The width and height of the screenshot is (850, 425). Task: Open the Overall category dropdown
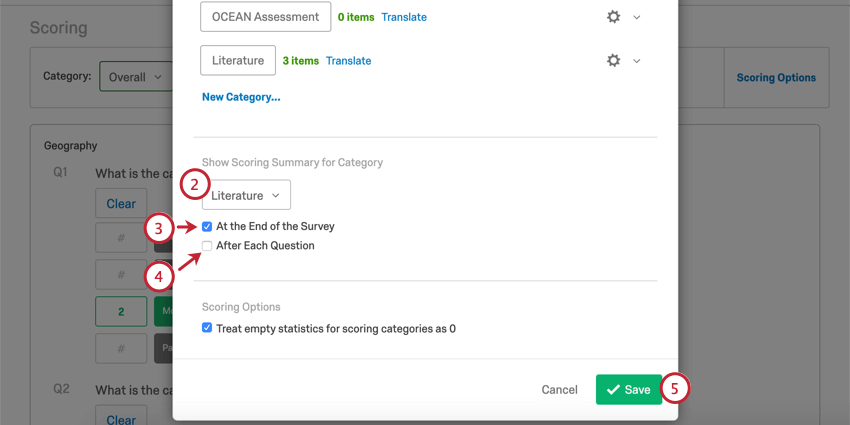coord(136,77)
